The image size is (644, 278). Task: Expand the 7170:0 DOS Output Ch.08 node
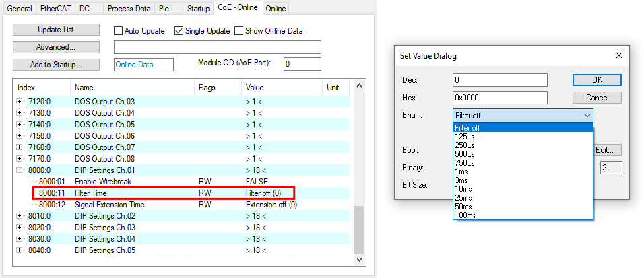coord(20,158)
